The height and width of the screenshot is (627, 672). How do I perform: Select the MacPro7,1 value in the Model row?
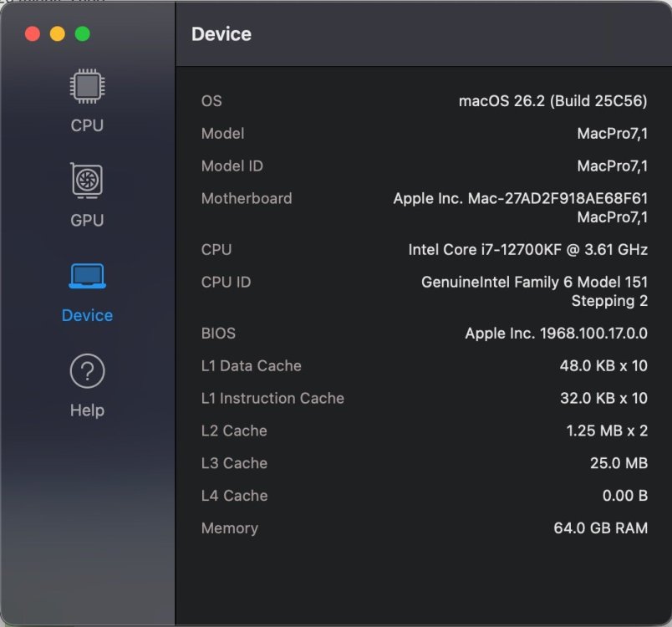click(x=612, y=134)
